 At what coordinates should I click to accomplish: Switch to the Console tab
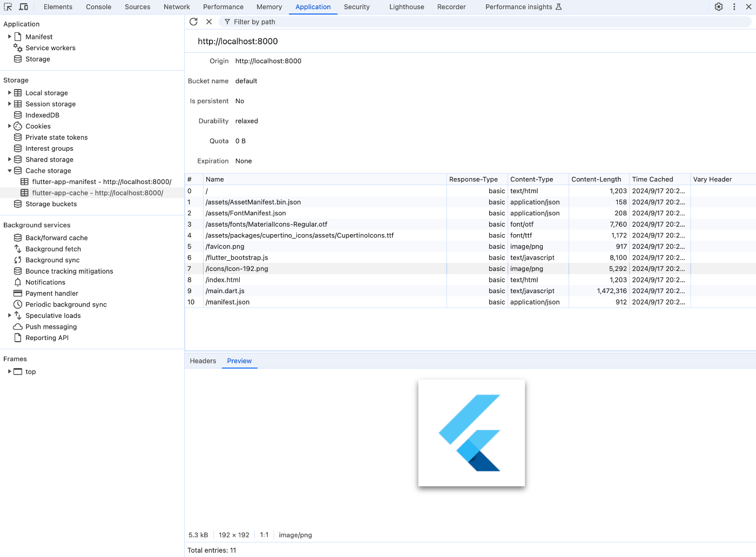[99, 7]
